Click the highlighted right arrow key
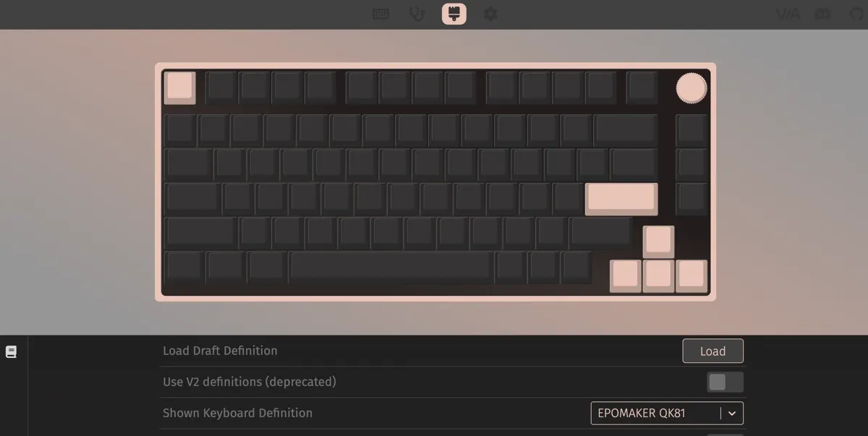The width and height of the screenshot is (868, 436). point(692,276)
